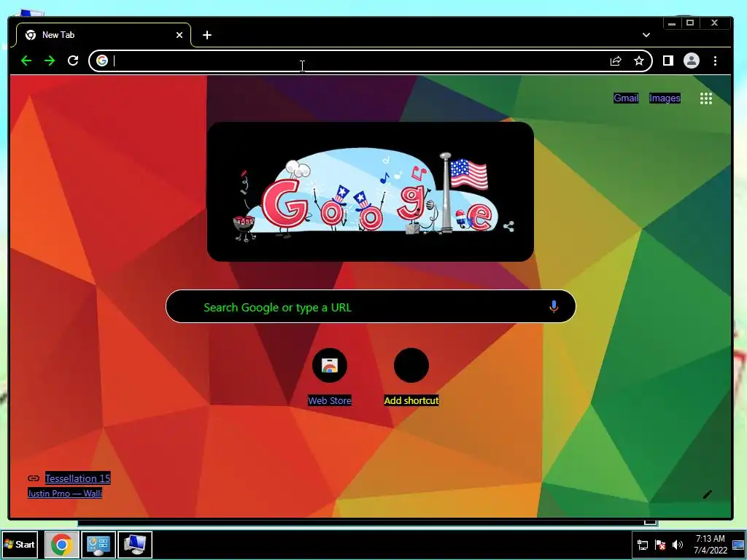Customize this page with the pencil icon
This screenshot has width=747, height=560.
click(x=708, y=494)
